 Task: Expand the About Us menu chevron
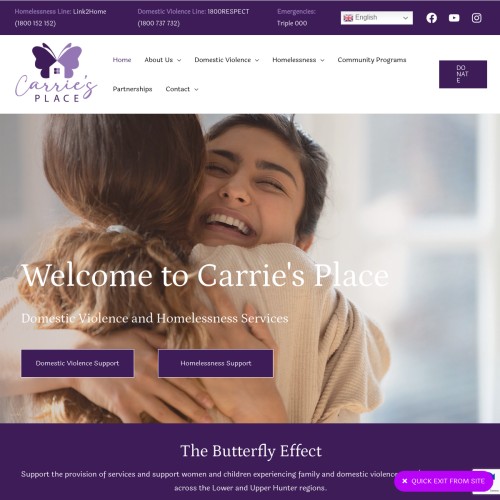point(179,60)
